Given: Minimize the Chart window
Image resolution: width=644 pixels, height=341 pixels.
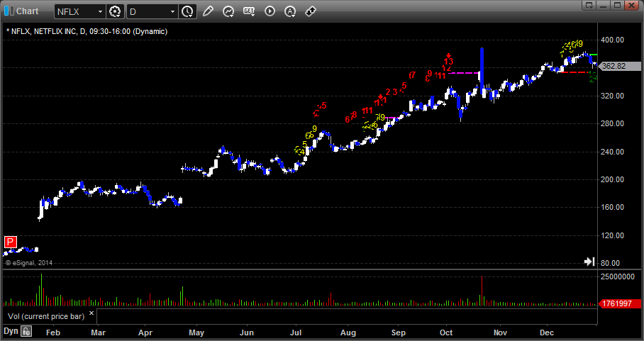Looking at the screenshot, I should coord(603,5).
